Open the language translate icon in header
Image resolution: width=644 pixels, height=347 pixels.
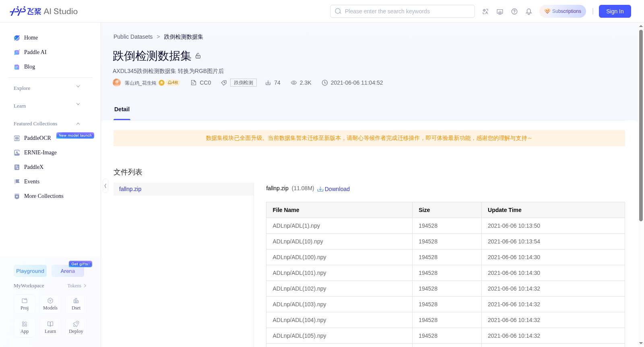tap(485, 12)
